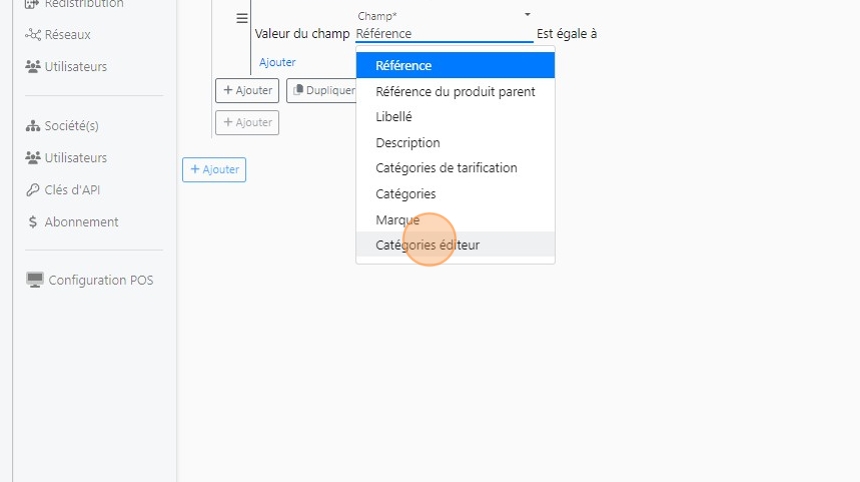
Task: Click the key icon beside Clés d'API
Action: coord(33,190)
